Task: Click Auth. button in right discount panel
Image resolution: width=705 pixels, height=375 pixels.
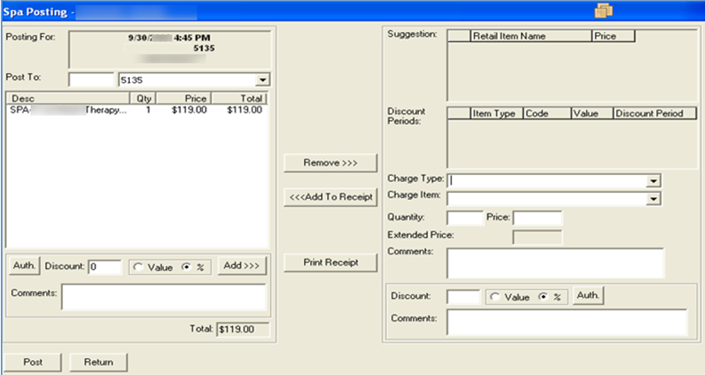Action: (x=588, y=295)
